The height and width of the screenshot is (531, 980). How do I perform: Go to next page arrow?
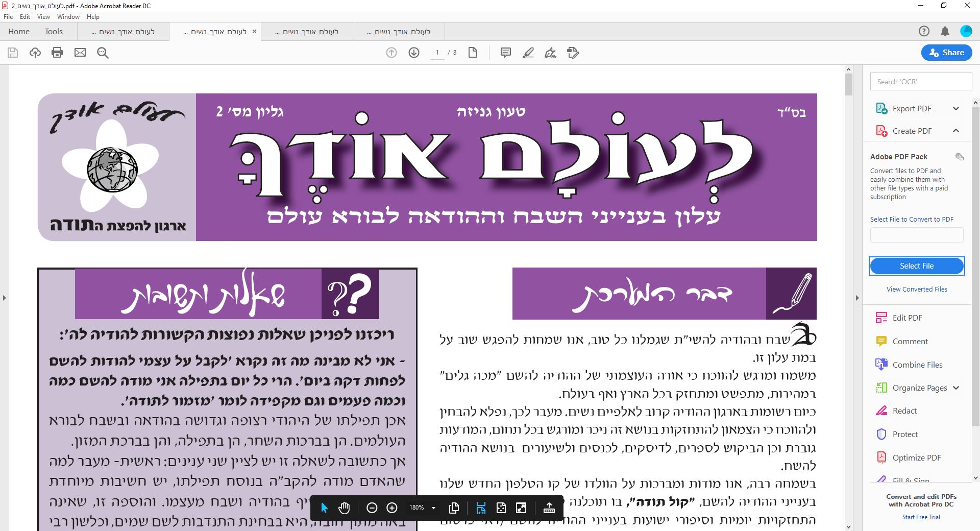point(414,53)
